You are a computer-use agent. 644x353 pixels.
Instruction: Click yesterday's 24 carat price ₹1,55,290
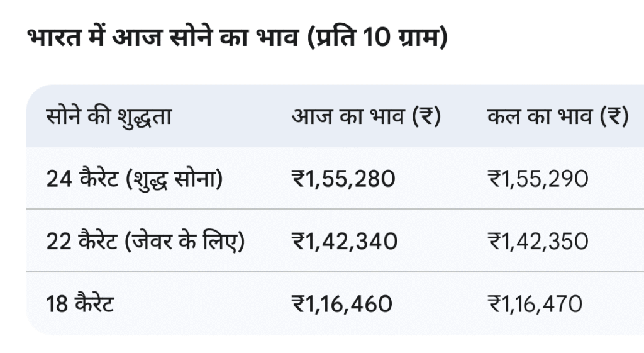pos(538,179)
